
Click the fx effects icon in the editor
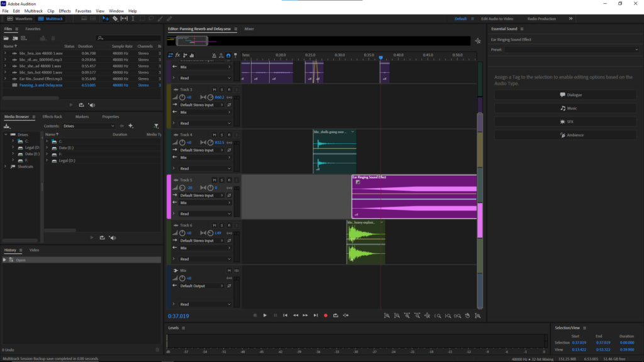178,55
